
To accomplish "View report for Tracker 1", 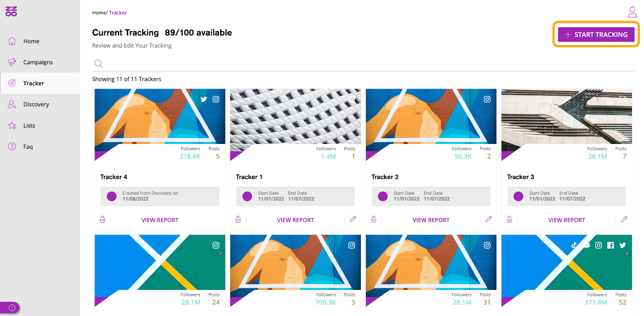I will [x=295, y=220].
